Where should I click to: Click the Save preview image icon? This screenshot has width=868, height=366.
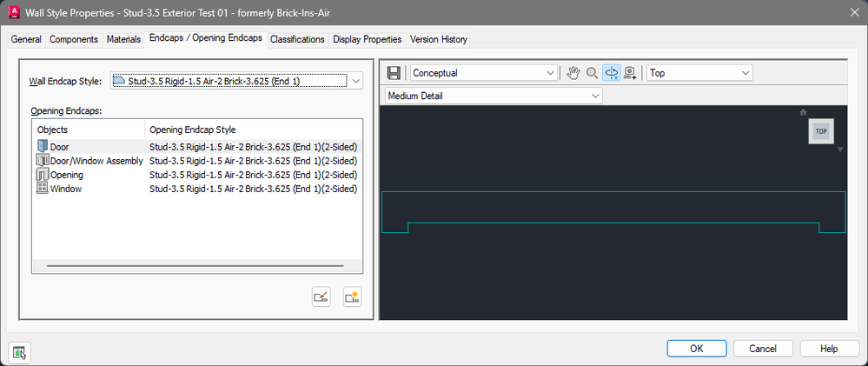point(394,72)
